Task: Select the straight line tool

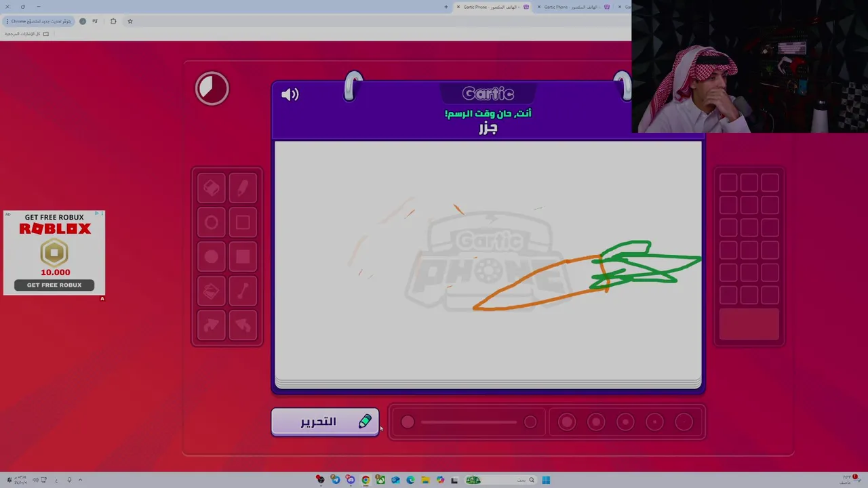Action: (243, 291)
